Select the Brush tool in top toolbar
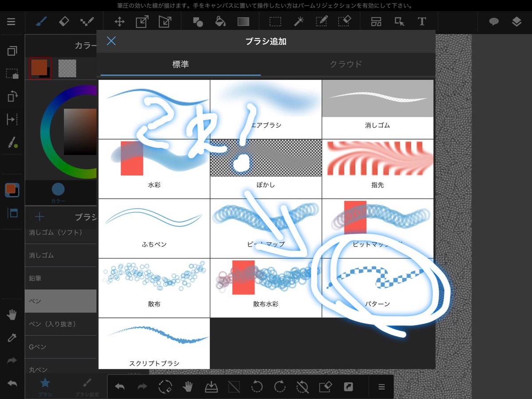 (x=41, y=21)
